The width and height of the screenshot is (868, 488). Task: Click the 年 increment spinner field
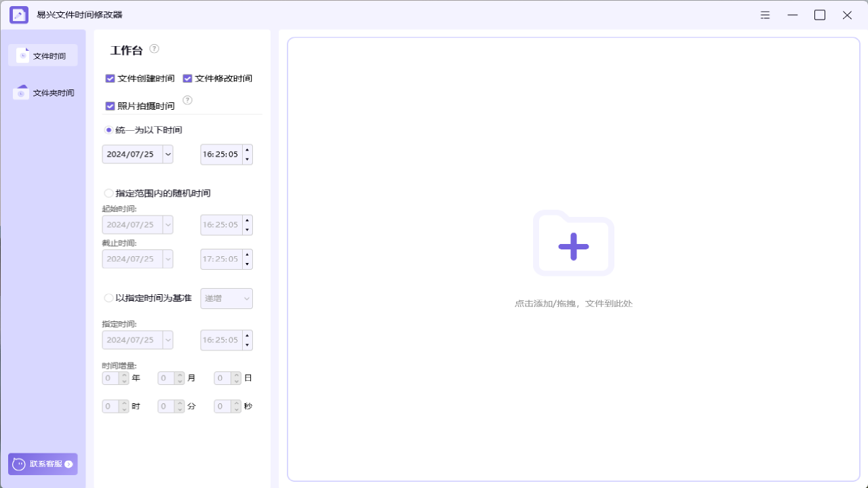(x=115, y=378)
